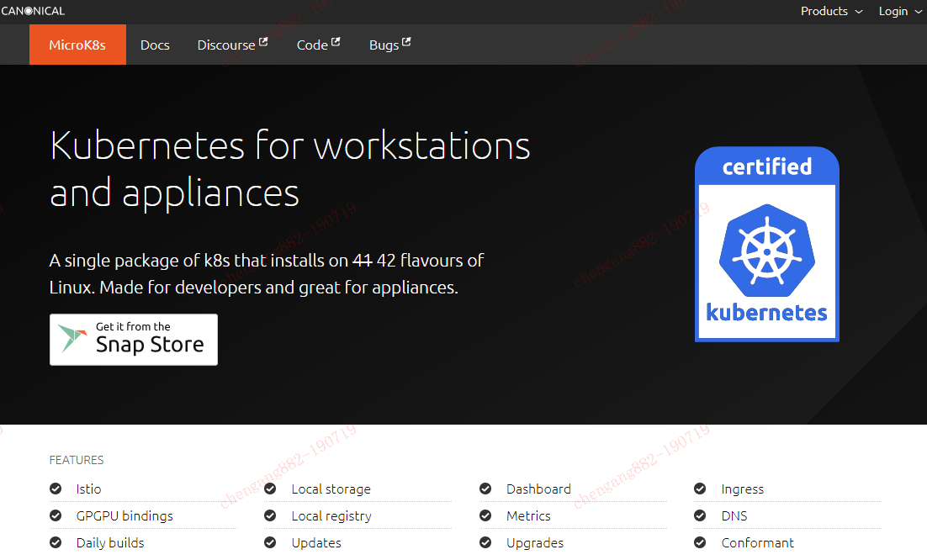Click the checkmark icon next to Dashboard

pos(485,489)
